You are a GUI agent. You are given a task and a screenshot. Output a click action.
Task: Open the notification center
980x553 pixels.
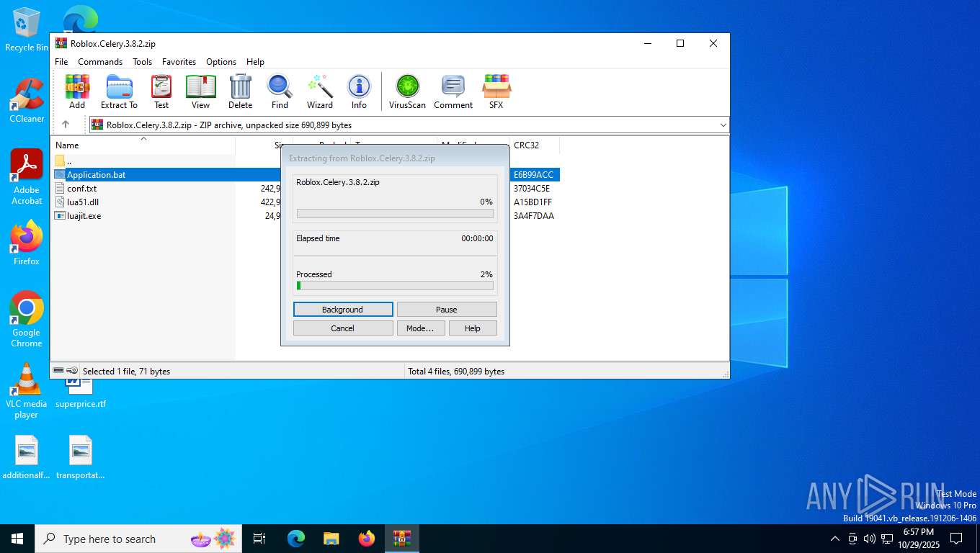956,539
